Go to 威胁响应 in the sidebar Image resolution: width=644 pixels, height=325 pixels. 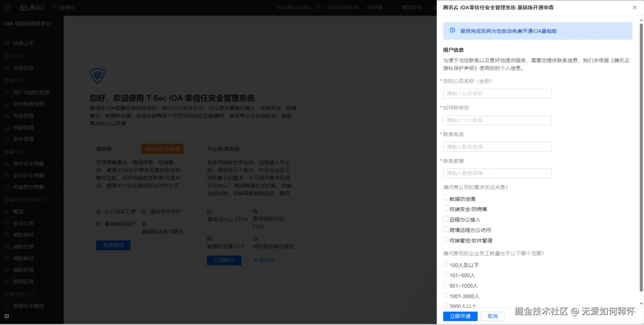[23, 258]
